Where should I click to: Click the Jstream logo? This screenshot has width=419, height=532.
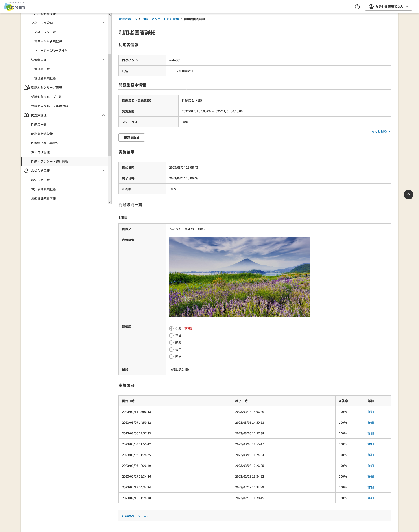[14, 7]
